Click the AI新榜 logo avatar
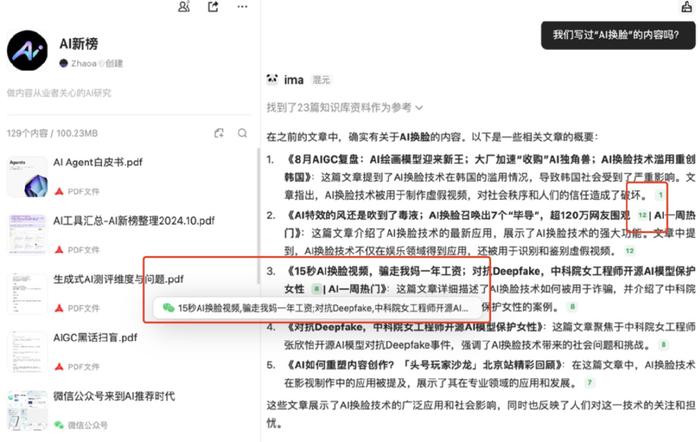Image resolution: width=700 pixels, height=442 pixels. tap(27, 50)
